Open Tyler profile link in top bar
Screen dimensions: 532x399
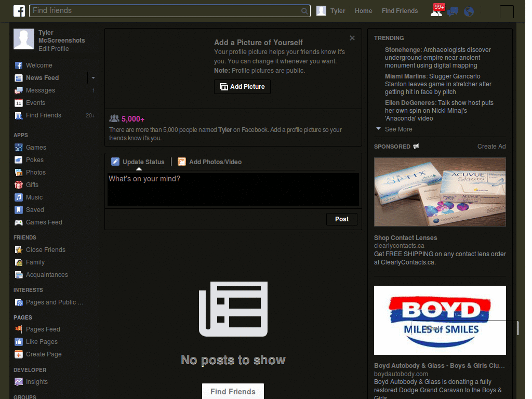coord(338,11)
